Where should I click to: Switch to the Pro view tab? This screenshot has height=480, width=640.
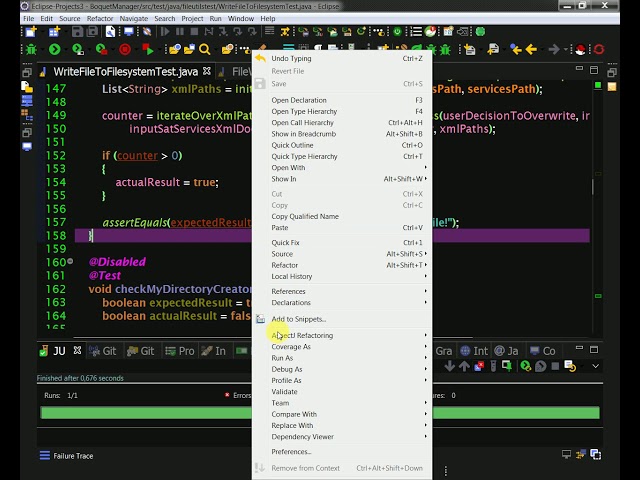tap(180, 351)
